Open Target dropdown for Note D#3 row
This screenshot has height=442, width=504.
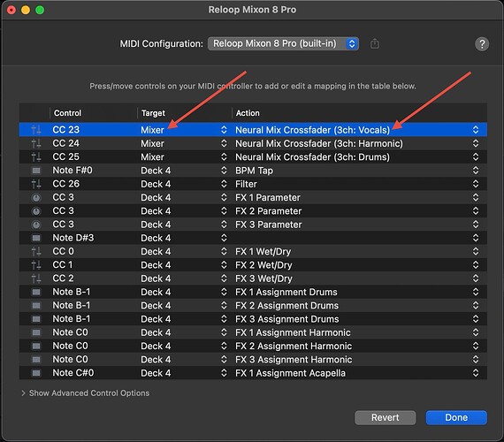[x=224, y=238]
